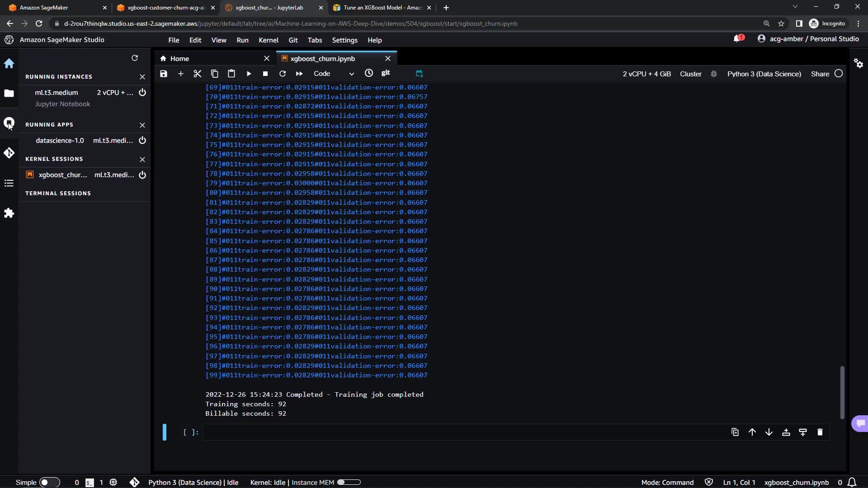The image size is (868, 488).
Task: Restart kernel and run all cells
Action: [x=299, y=74]
